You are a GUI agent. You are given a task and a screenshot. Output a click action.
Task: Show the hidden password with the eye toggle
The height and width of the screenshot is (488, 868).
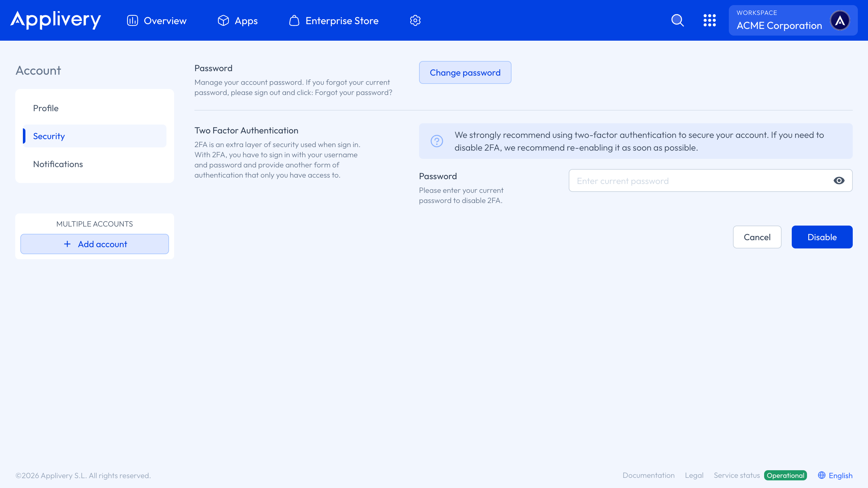pos(839,180)
